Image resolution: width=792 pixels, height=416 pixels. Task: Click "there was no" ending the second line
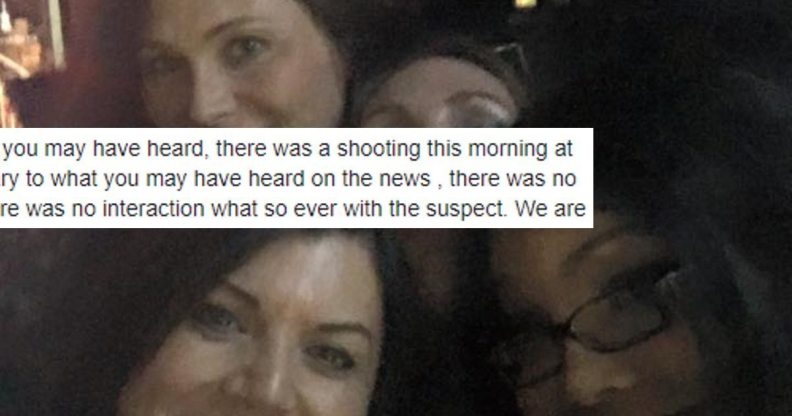[x=513, y=179]
